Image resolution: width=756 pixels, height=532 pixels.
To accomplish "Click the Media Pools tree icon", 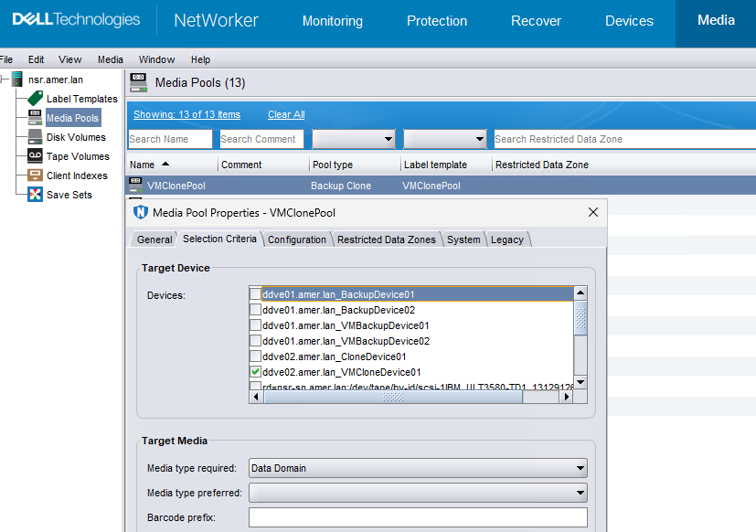I will click(36, 118).
